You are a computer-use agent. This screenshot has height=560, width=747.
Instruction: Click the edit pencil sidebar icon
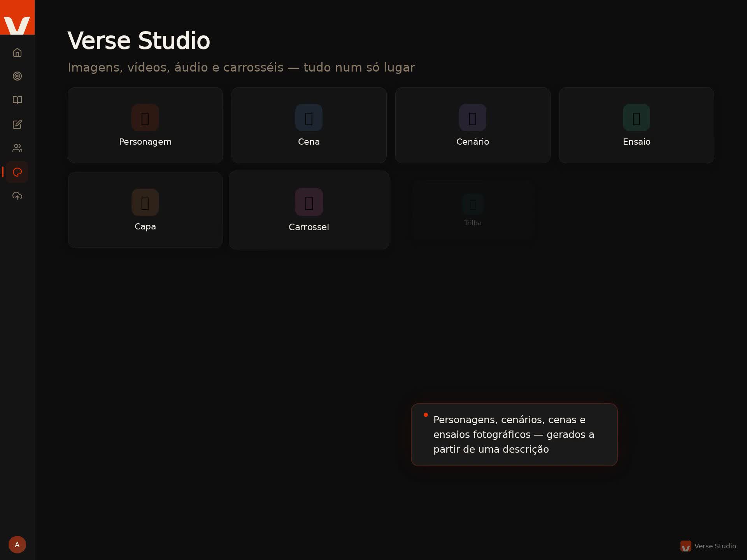coord(17,124)
